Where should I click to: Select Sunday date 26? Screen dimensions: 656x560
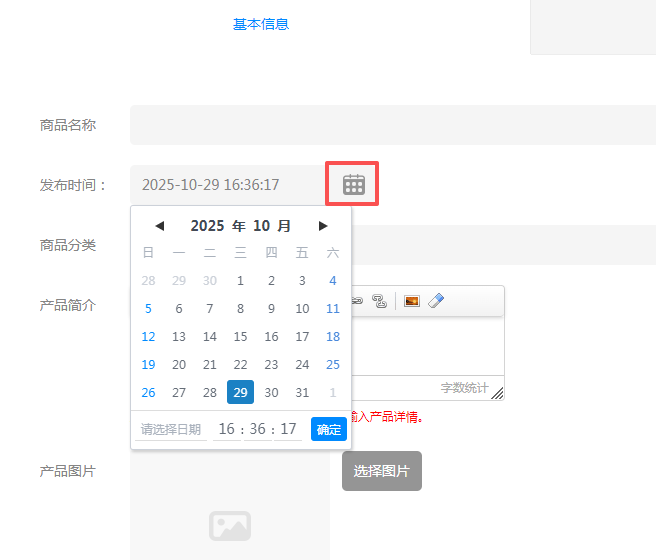(148, 392)
